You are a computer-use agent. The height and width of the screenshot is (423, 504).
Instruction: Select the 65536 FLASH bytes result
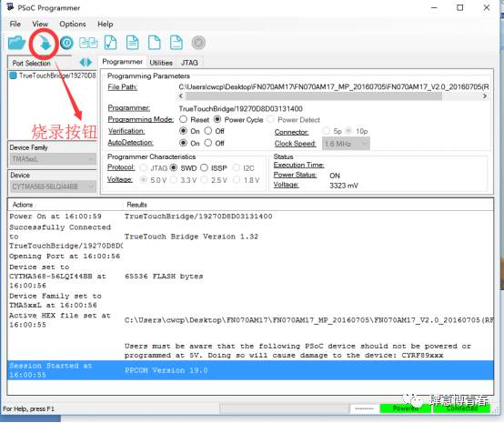pyautogui.click(x=164, y=277)
